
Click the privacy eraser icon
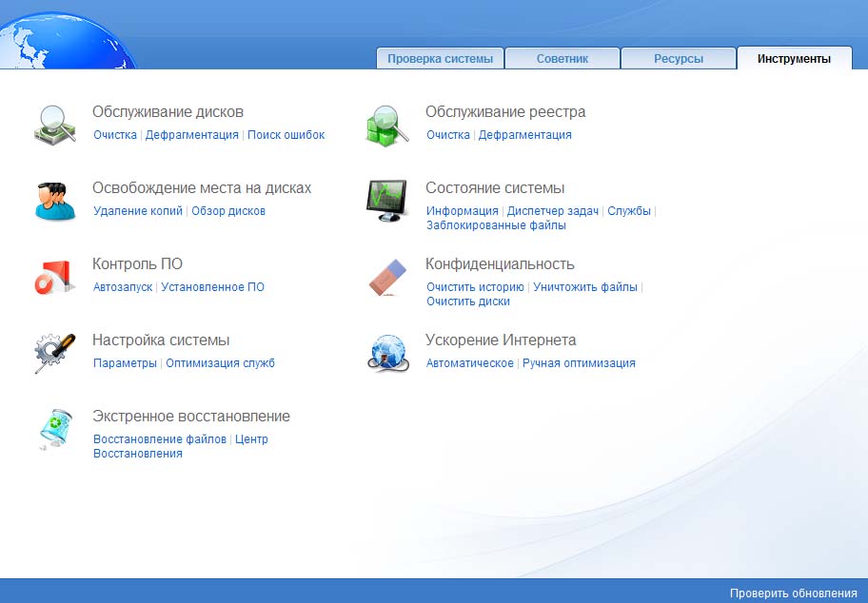point(387,277)
